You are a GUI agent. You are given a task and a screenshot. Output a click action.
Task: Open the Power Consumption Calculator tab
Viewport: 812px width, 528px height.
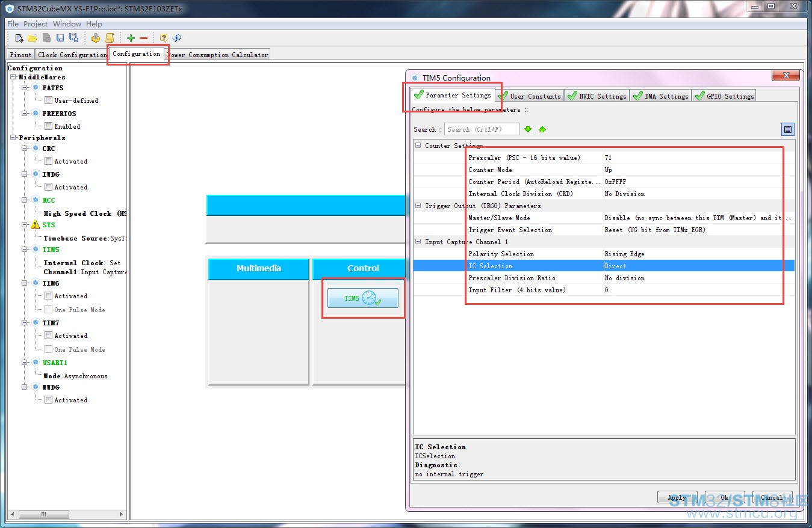point(217,55)
